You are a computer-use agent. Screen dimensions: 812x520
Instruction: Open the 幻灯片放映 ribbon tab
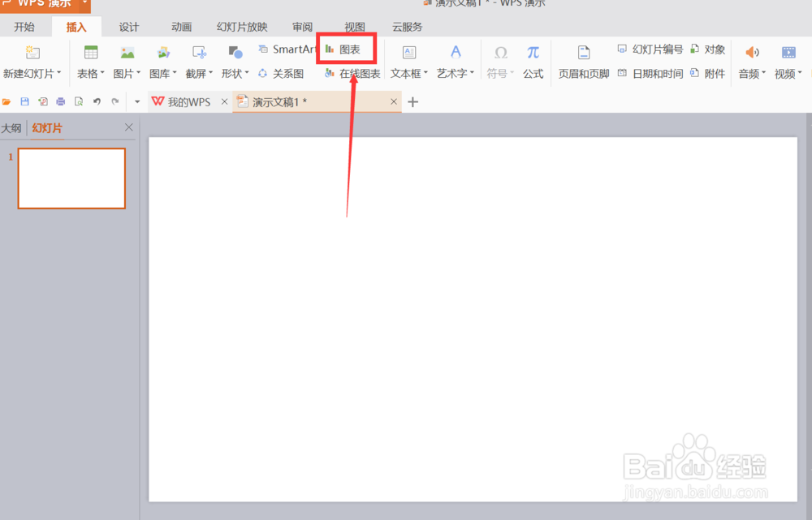point(242,27)
